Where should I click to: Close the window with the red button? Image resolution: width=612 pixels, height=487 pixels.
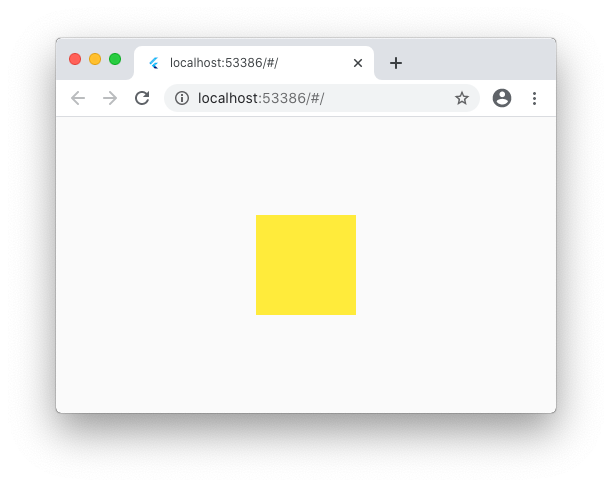pos(75,59)
